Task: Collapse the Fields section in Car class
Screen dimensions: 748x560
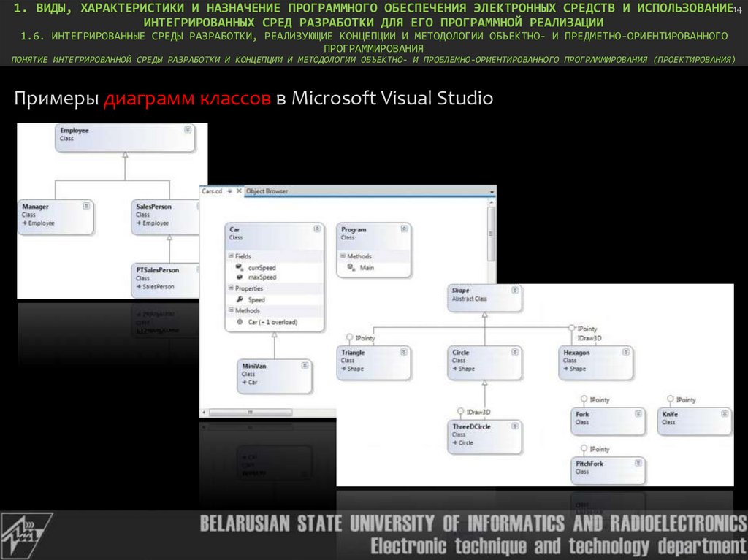Action: click(x=231, y=256)
